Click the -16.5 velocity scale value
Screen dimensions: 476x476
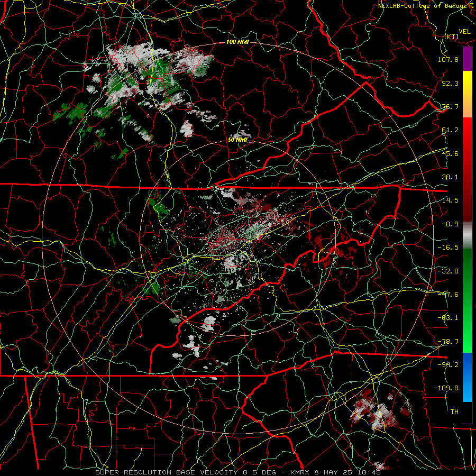click(x=448, y=247)
